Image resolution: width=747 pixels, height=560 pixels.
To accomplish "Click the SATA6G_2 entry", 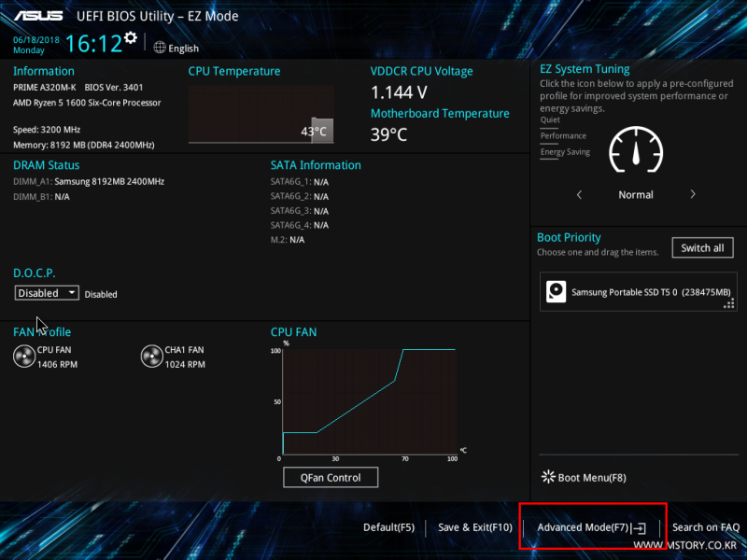I will pos(300,196).
